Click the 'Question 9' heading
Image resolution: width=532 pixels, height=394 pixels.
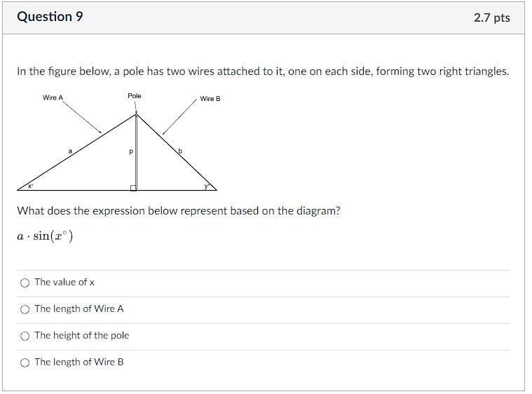[x=50, y=17]
